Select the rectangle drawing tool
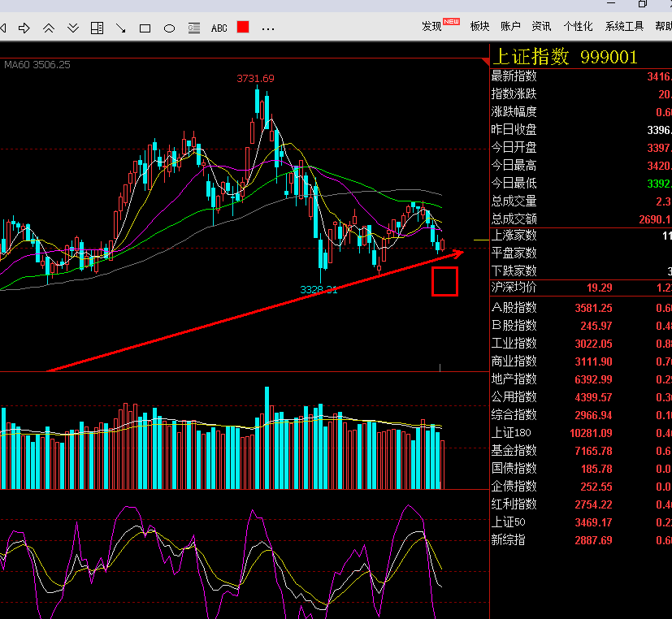 (145, 28)
